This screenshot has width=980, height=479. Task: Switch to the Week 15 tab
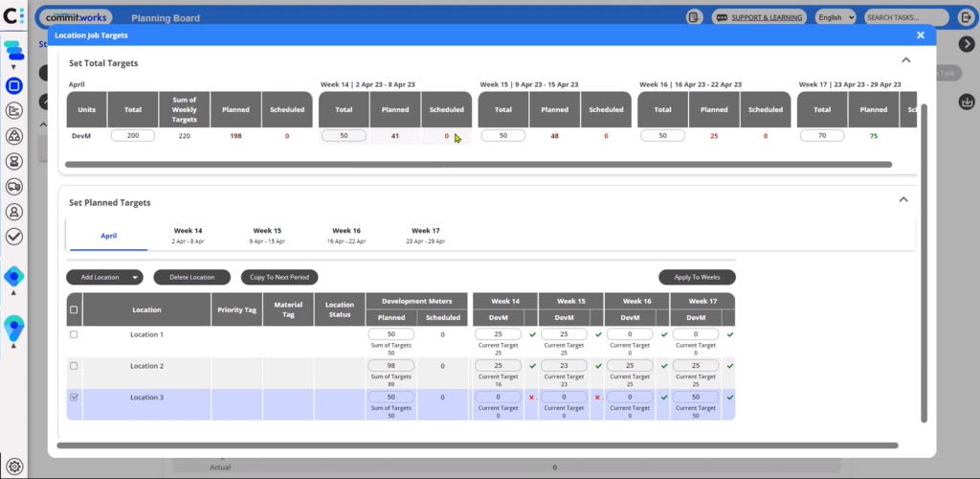pyautogui.click(x=267, y=236)
